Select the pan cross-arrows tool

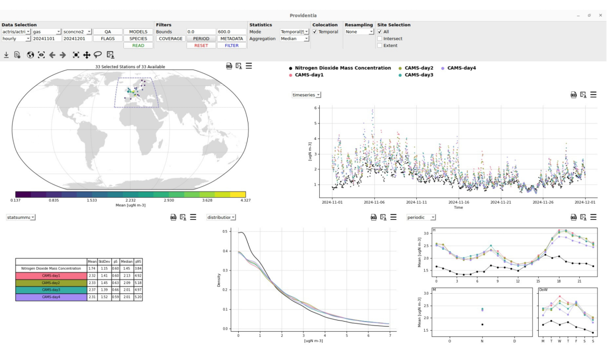[86, 55]
